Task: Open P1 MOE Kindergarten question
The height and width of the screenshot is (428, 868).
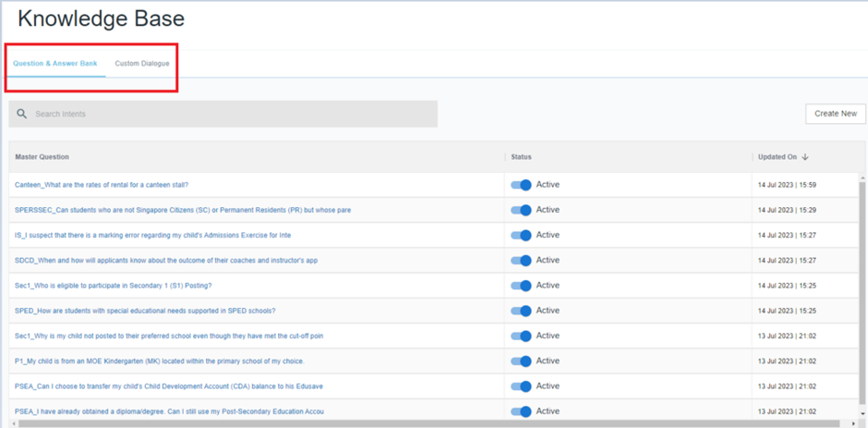Action: pos(160,361)
